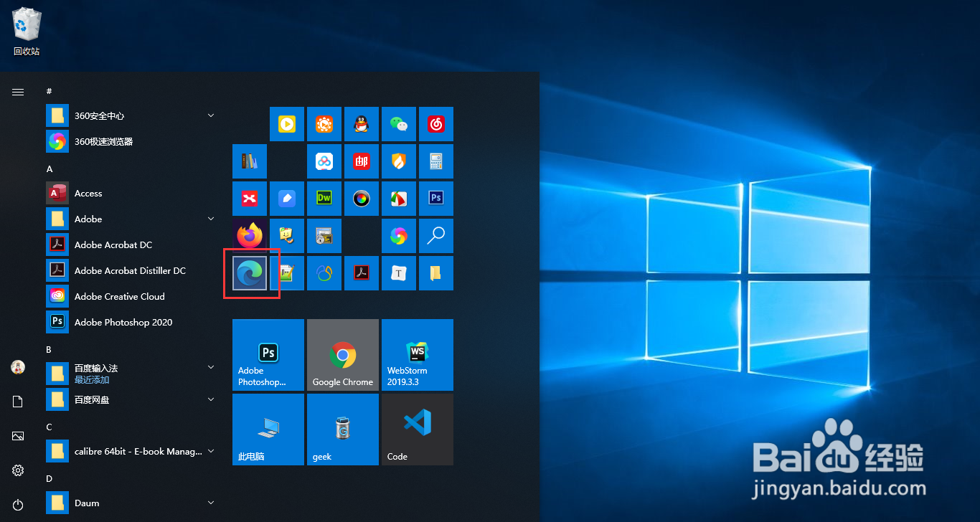Open the colorful swirl 360 browser tile
This screenshot has width=980, height=522.
click(x=399, y=236)
